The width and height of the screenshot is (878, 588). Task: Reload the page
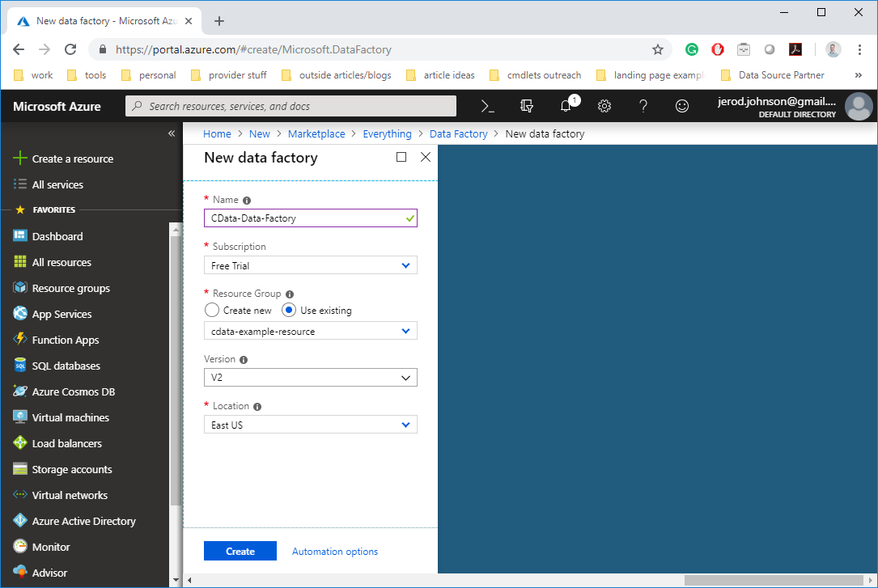[x=70, y=50]
